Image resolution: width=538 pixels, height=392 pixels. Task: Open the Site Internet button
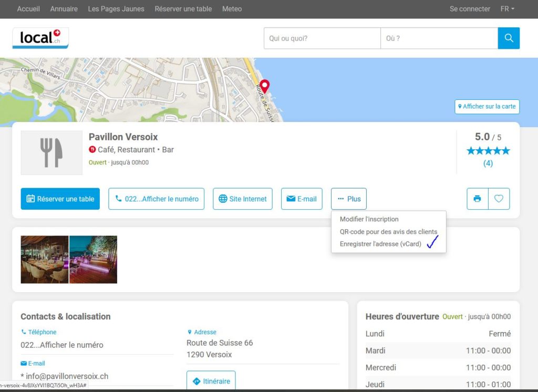click(x=243, y=199)
